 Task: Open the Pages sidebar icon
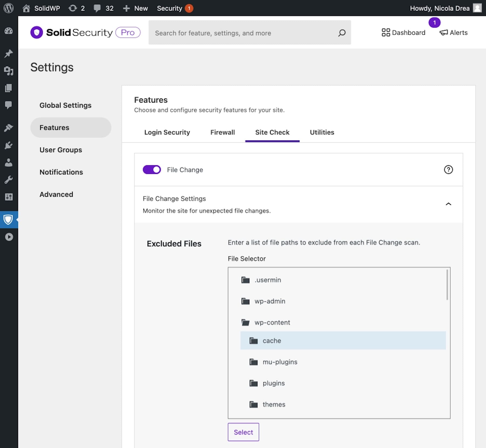click(9, 88)
